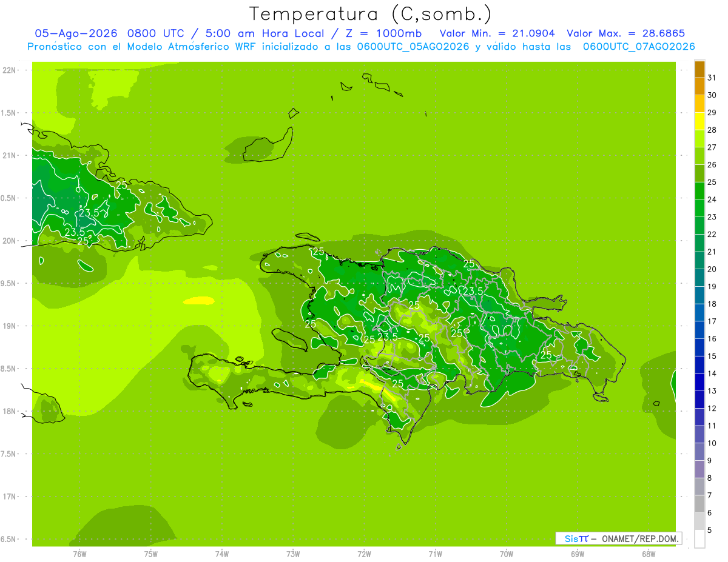The image size is (728, 562).
Task: Click the 17N latitude axis label
Action: click(10, 497)
